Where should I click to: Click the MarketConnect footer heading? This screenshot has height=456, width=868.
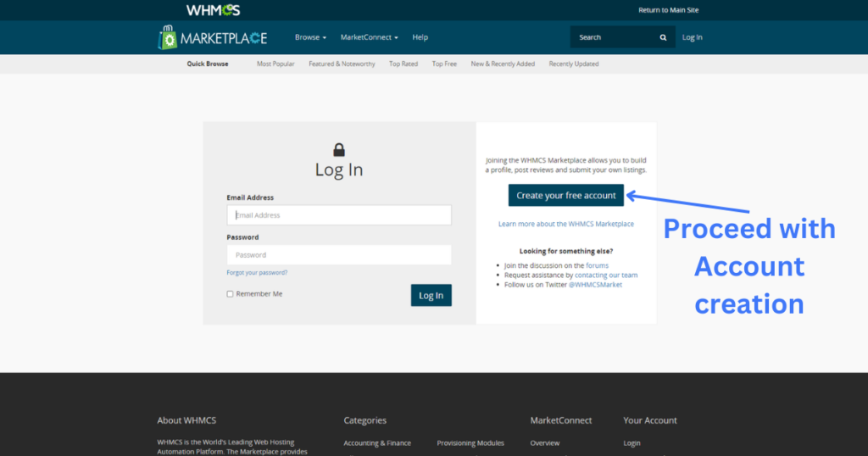click(x=561, y=420)
